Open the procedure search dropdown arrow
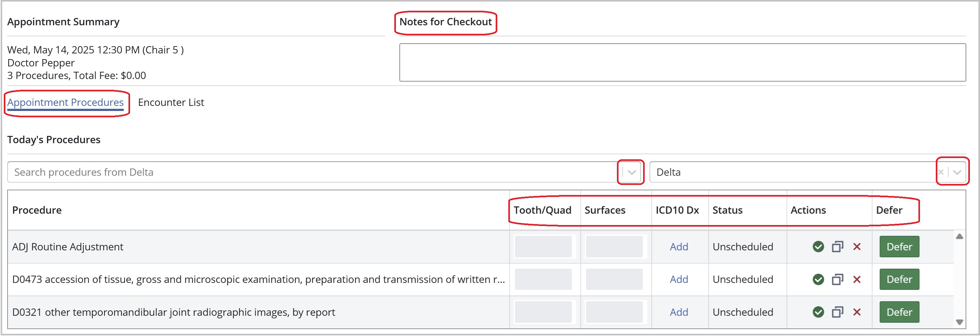This screenshot has height=336, width=980. click(x=632, y=172)
